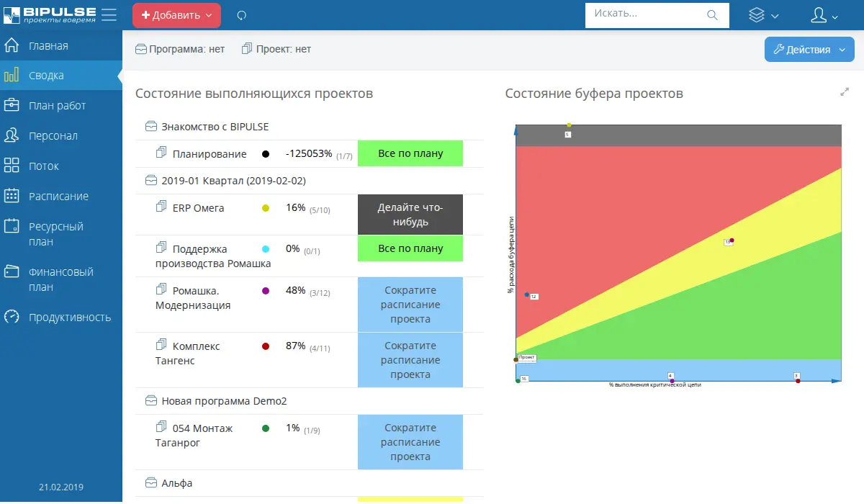Click into the Искать search field

tap(644, 14)
